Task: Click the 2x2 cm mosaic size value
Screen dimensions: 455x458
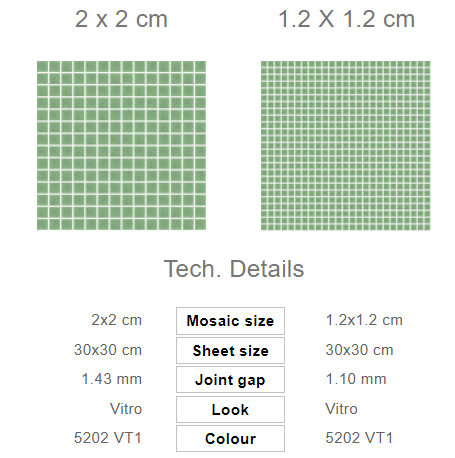Action: click(x=117, y=320)
